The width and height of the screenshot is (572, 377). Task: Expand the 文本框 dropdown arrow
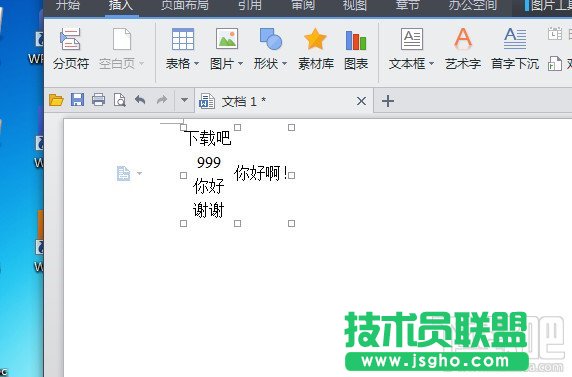[x=432, y=64]
